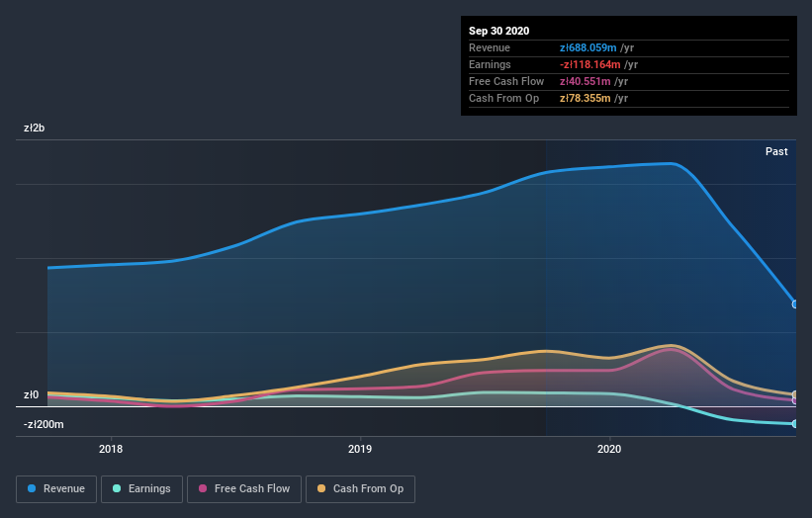Click the Free Cash Flow label in tooltip
The width and height of the screenshot is (812, 518).
(506, 81)
